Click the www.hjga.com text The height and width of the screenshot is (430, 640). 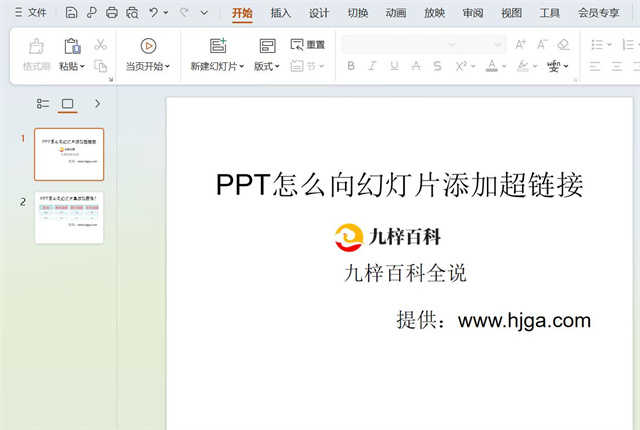click(x=524, y=320)
